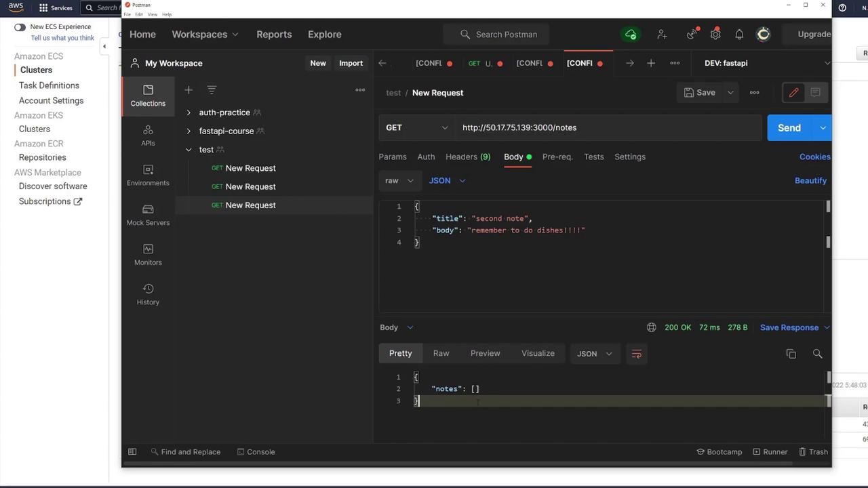Open the Mock Servers sidebar panel
This screenshot has width=868, height=488.
pos(148,215)
